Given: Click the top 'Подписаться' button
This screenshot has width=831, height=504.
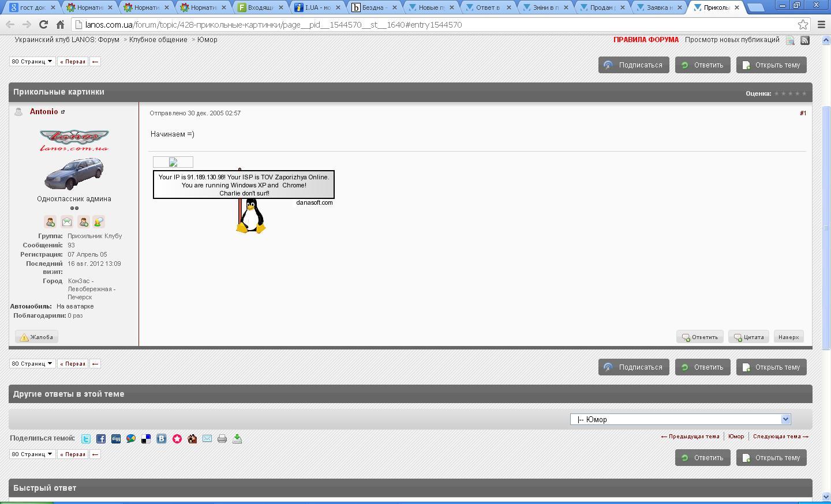Looking at the screenshot, I should (633, 65).
